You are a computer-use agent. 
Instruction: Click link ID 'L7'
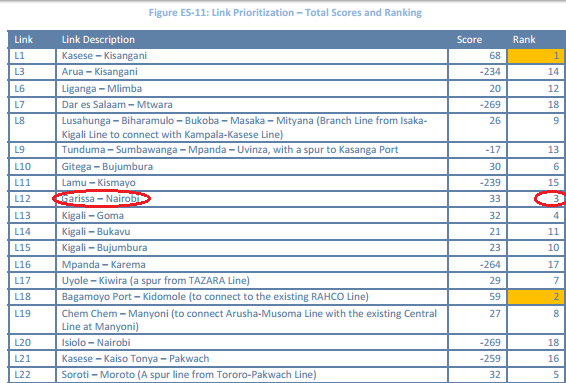[x=19, y=105]
